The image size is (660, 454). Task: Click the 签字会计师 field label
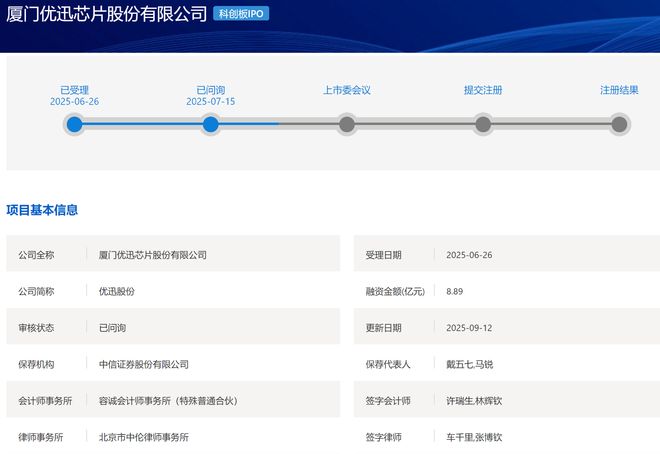[x=388, y=401]
